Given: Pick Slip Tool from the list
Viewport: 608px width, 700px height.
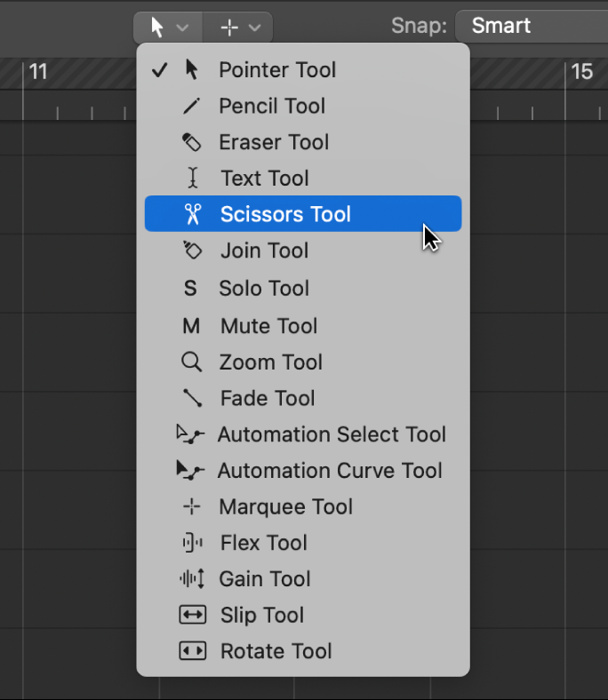Looking at the screenshot, I should [x=303, y=616].
